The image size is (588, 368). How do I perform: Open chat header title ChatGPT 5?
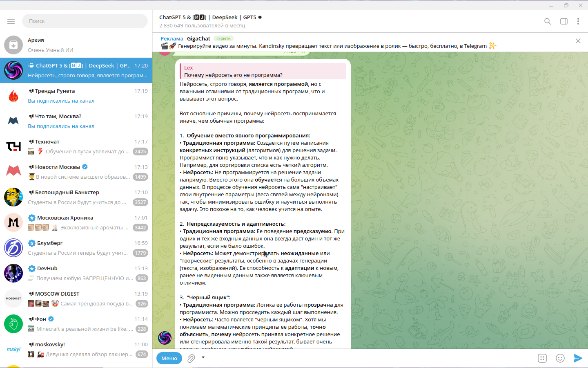(210, 17)
